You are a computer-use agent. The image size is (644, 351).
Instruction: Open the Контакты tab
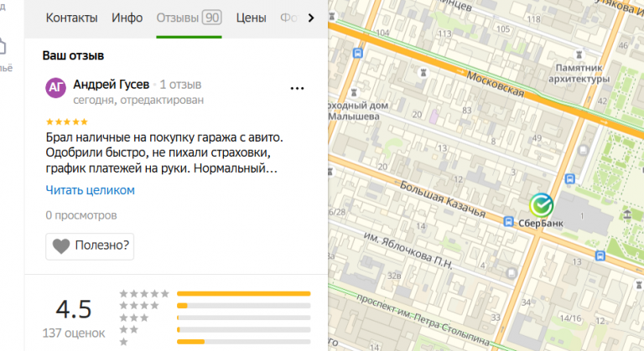71,18
